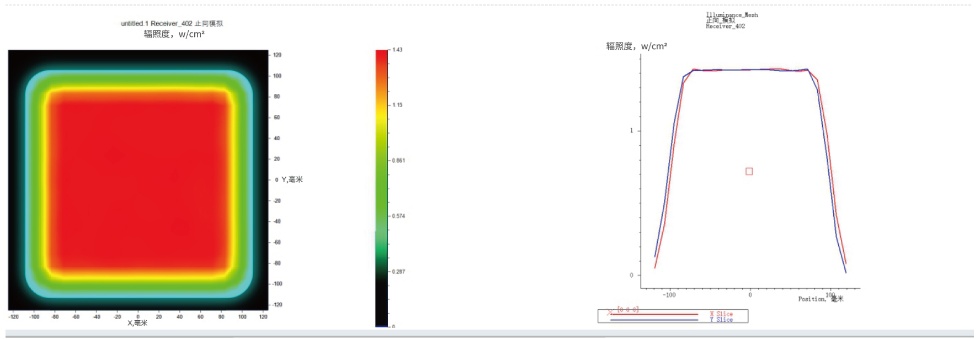The height and width of the screenshot is (339, 980).
Task: Click the -100 tick on line chart axis
Action: click(669, 295)
